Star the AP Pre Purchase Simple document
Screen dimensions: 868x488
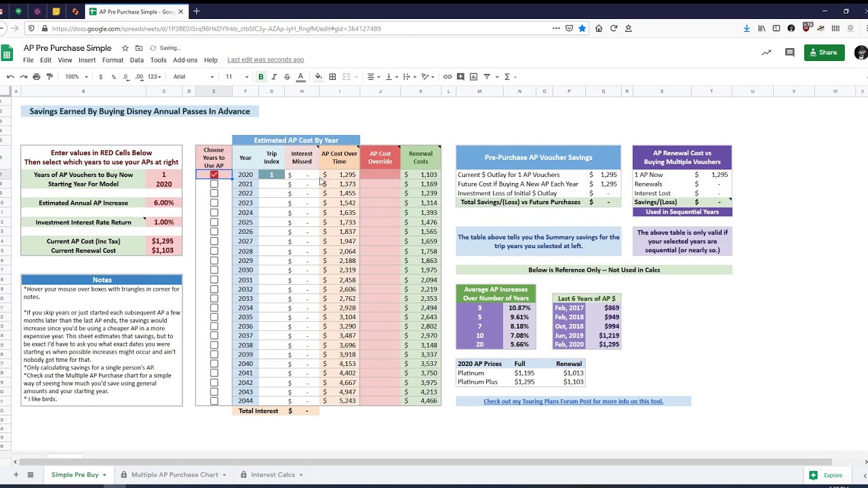[x=125, y=48]
